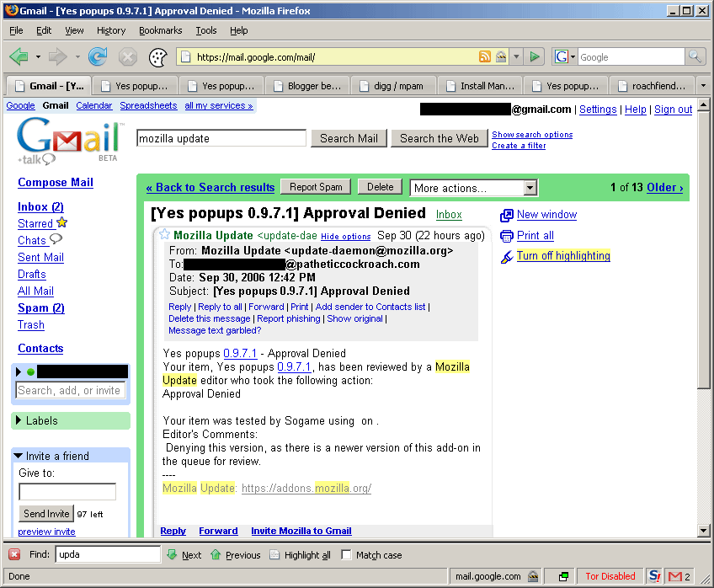Open the tab list dropdown arrow
The width and height of the screenshot is (714, 588).
tap(703, 86)
